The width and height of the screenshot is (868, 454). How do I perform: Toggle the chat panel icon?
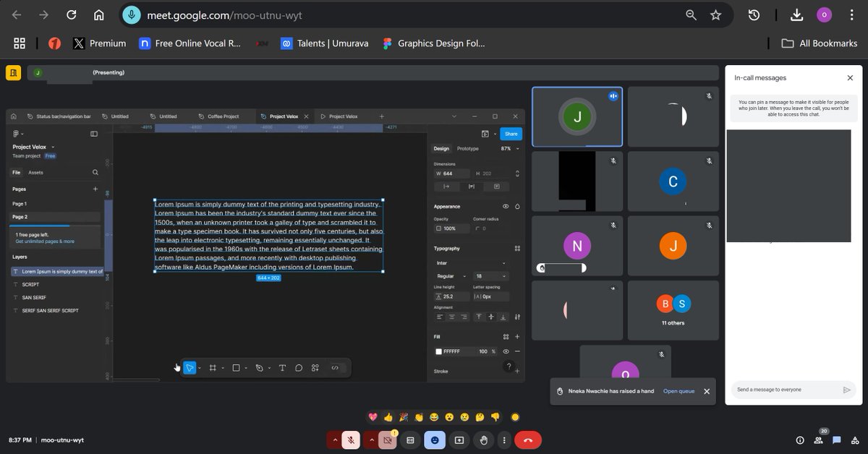coord(837,440)
